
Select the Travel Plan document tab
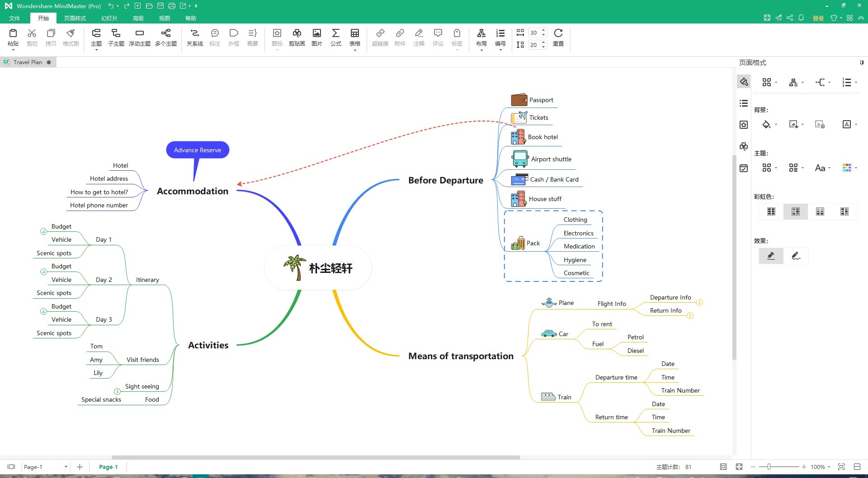click(28, 62)
